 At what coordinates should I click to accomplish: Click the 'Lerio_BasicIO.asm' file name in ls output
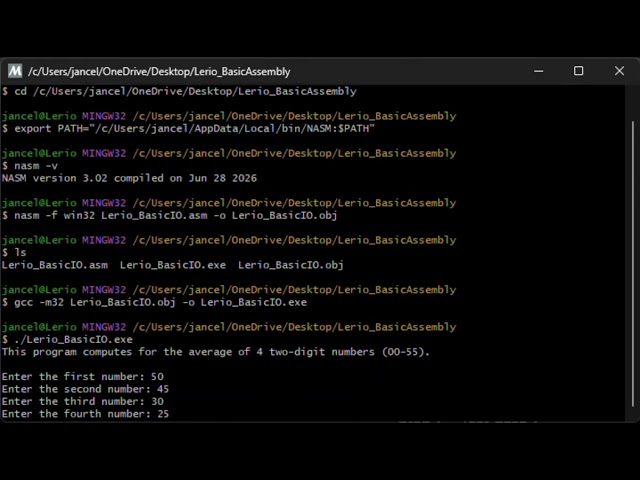pyautogui.click(x=55, y=265)
